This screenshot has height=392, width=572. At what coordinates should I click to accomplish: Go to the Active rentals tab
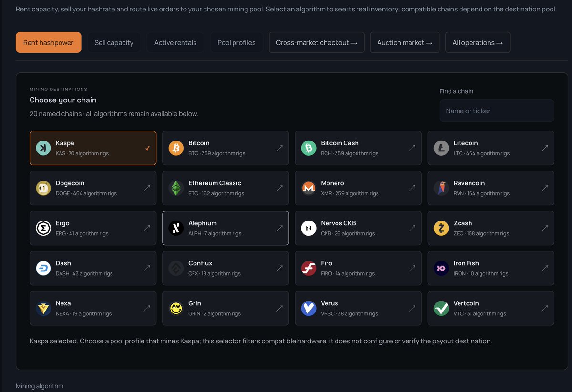[x=175, y=42]
